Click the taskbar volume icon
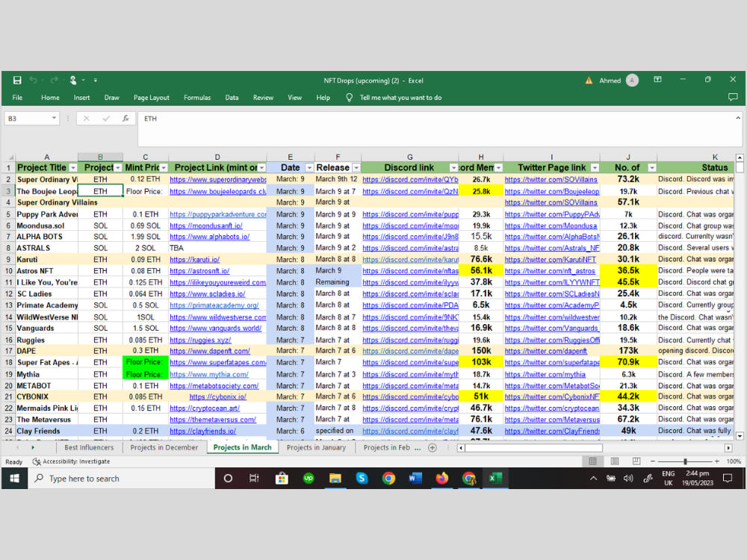Viewport: 747px width, 560px height. [628, 478]
